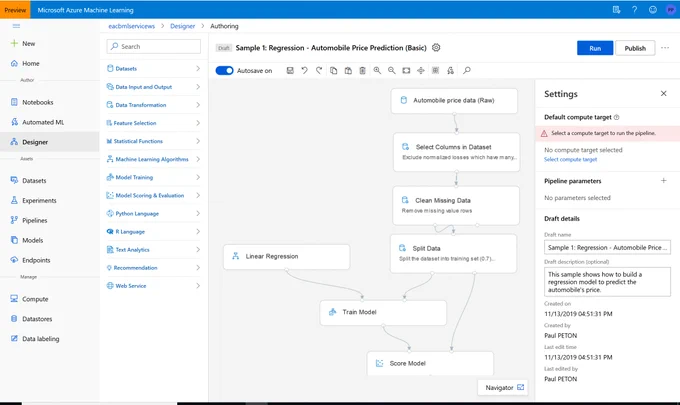The width and height of the screenshot is (680, 405).
Task: Open the Navigator button on canvas
Action: tap(504, 388)
